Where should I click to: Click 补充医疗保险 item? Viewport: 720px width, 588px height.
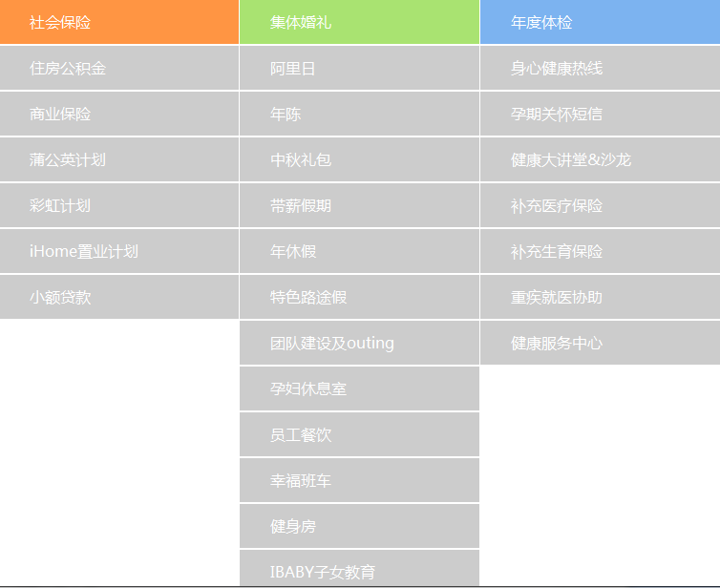click(600, 205)
